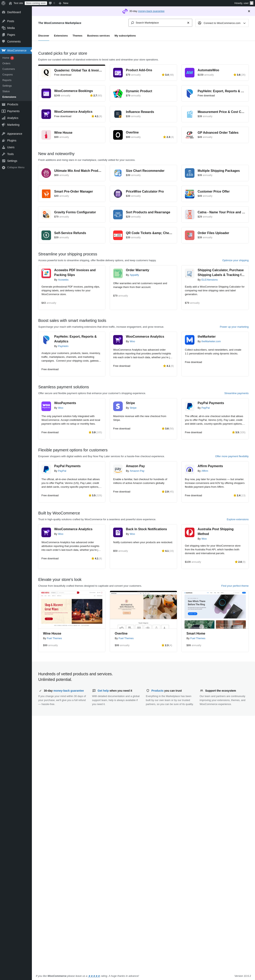Click the AutomateWoo extension icon
Image resolution: width=255 pixels, height=980 pixels.
[189, 72]
